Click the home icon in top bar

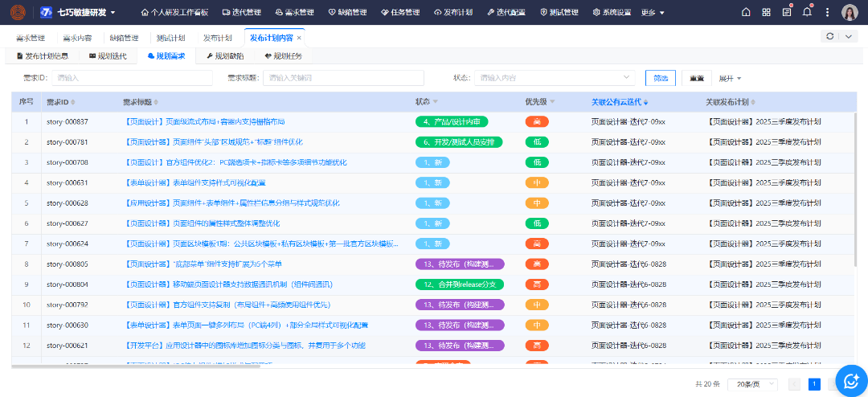tap(746, 13)
